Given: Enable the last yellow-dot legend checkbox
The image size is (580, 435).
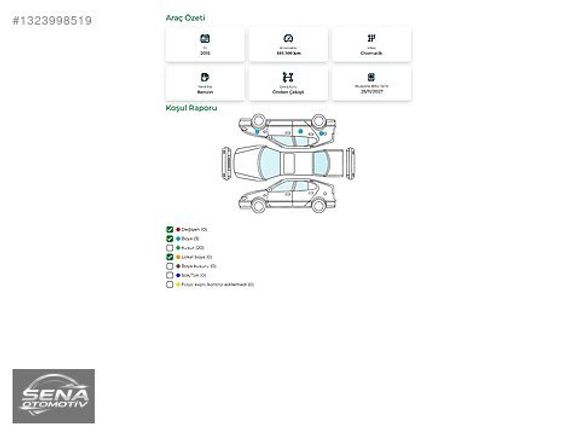Looking at the screenshot, I should click(x=170, y=284).
